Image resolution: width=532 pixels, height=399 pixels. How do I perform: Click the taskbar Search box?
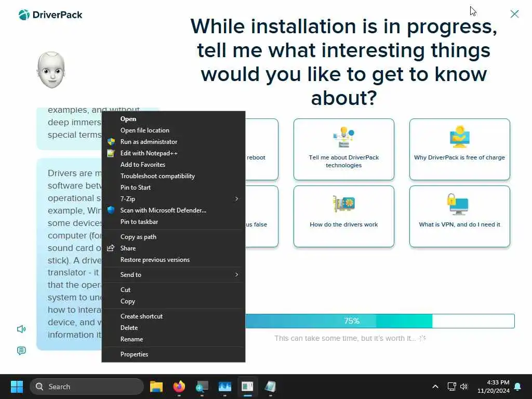pos(87,387)
